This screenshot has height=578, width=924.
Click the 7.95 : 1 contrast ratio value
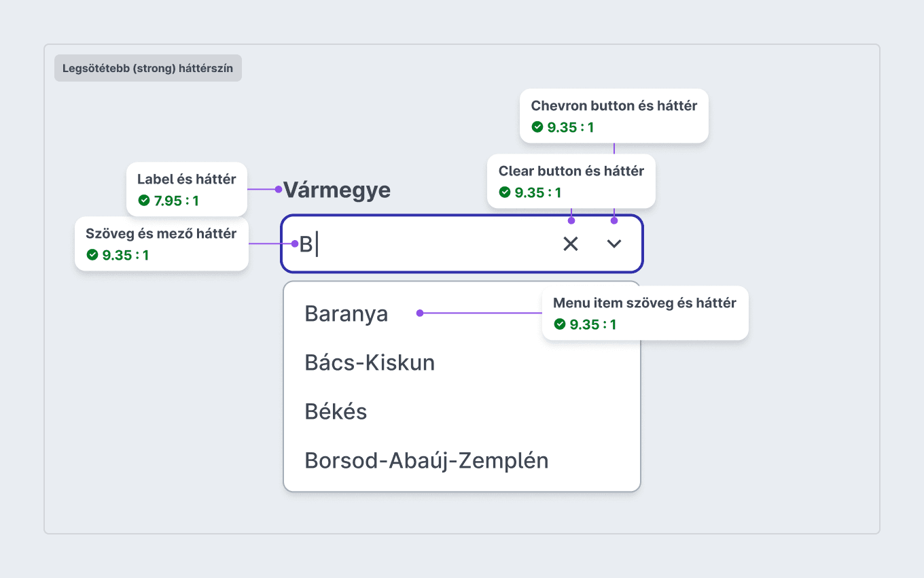(177, 201)
